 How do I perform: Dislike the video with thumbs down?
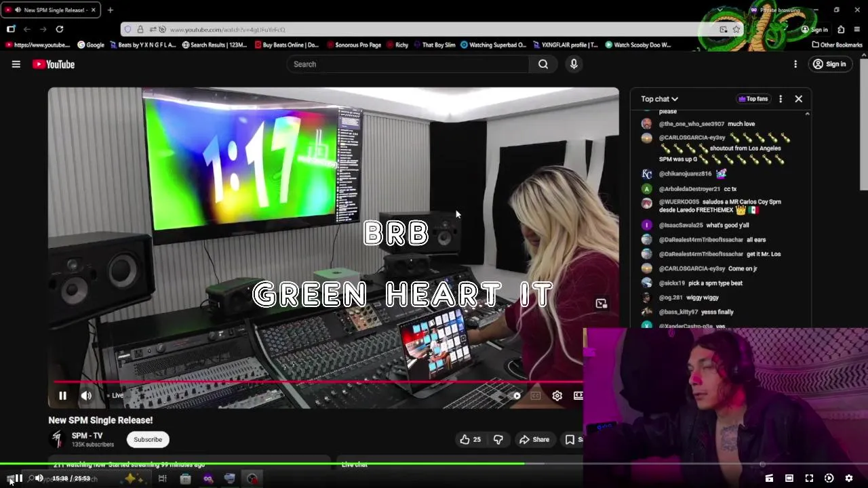click(498, 439)
